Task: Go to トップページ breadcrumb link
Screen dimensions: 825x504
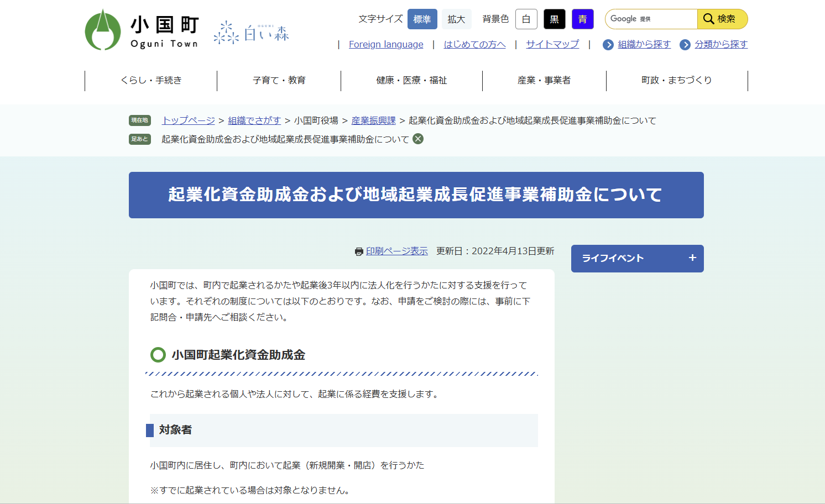Action: [x=189, y=120]
